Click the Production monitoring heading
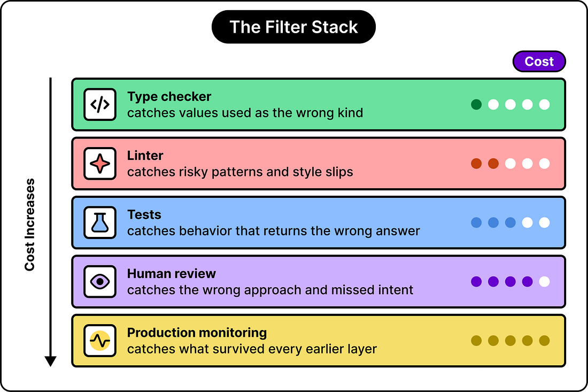The height and width of the screenshot is (392, 588). 197,332
